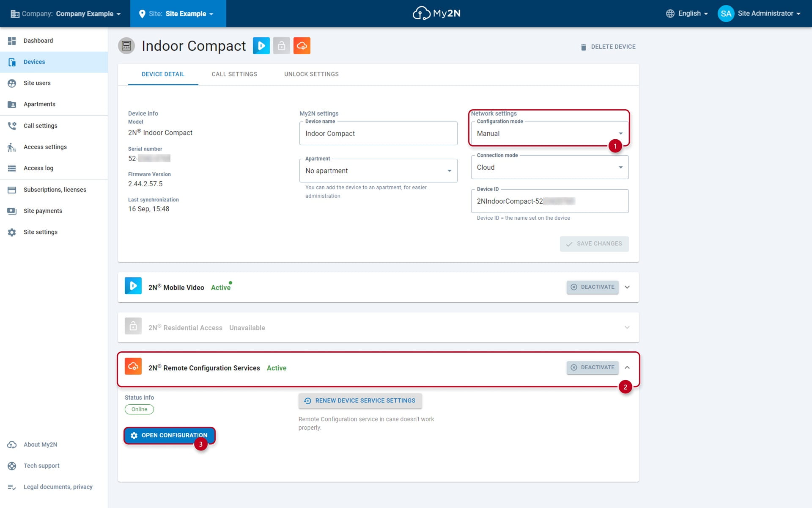The width and height of the screenshot is (812, 508).
Task: Click the device type icon beside title
Action: (x=126, y=46)
